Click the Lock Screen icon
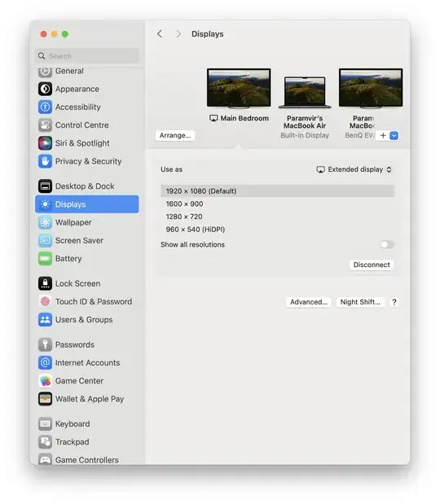 pos(45,283)
